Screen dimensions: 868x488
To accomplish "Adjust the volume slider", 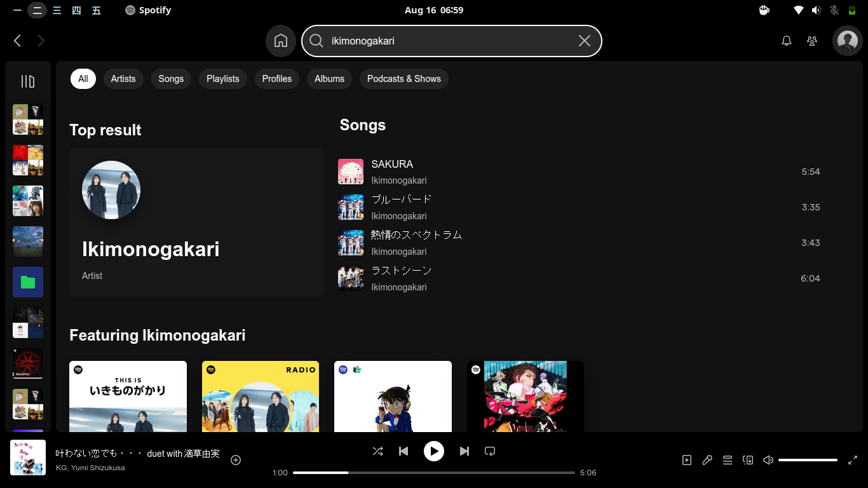I will pyautogui.click(x=808, y=460).
